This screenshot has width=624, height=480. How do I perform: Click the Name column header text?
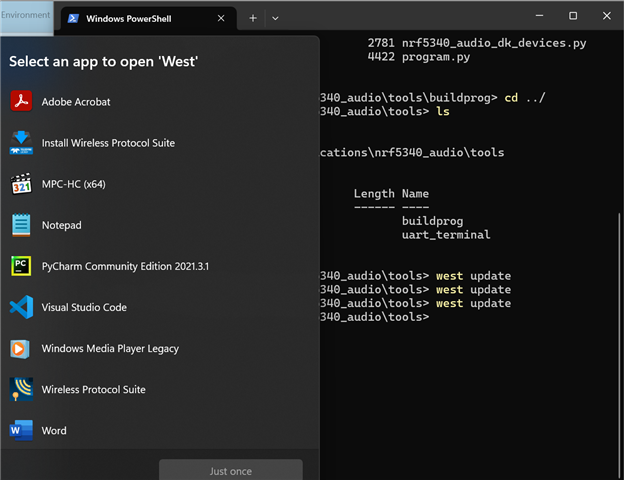click(415, 193)
